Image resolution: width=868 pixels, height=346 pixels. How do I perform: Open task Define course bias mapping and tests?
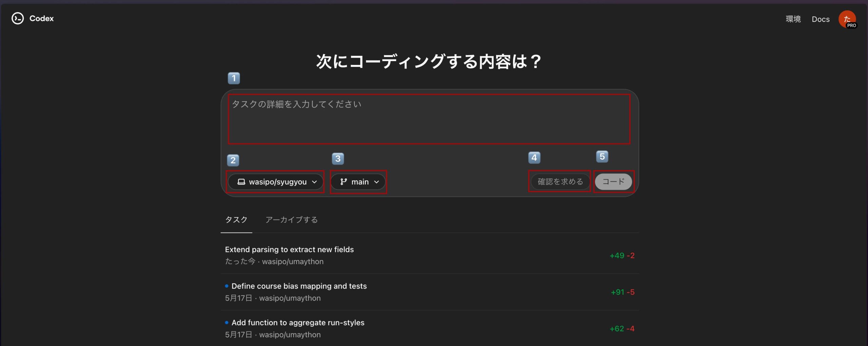coord(430,292)
